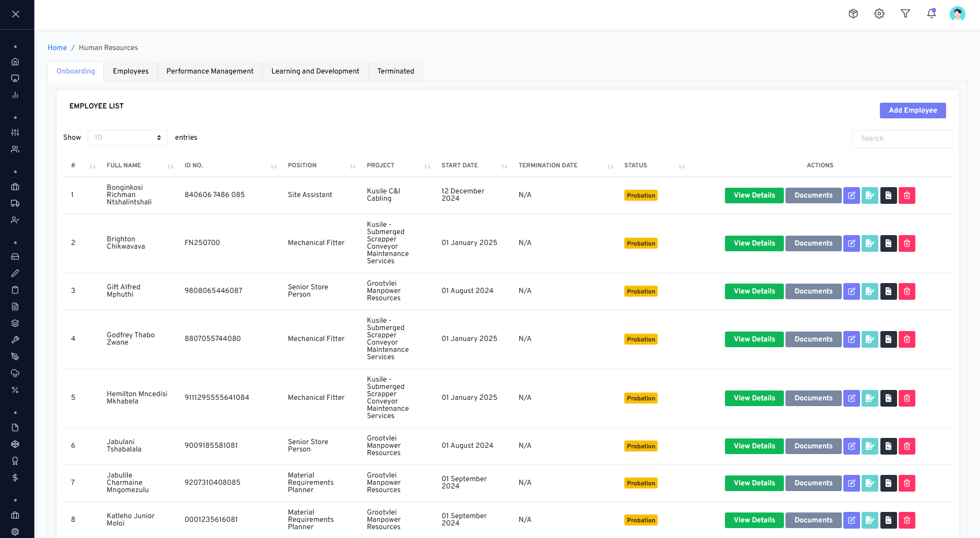The height and width of the screenshot is (538, 980).
Task: Close the sidebar with the X icon
Action: [16, 14]
